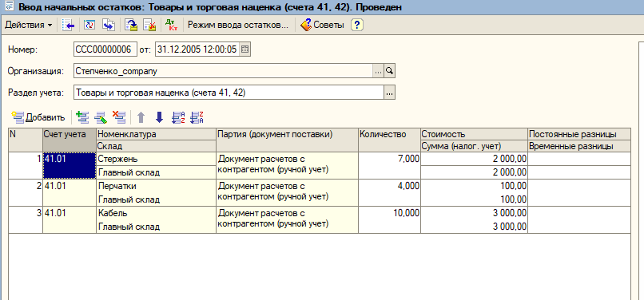This screenshot has width=644, height=300.
Task: Click the Стоимость column header
Action: point(474,134)
